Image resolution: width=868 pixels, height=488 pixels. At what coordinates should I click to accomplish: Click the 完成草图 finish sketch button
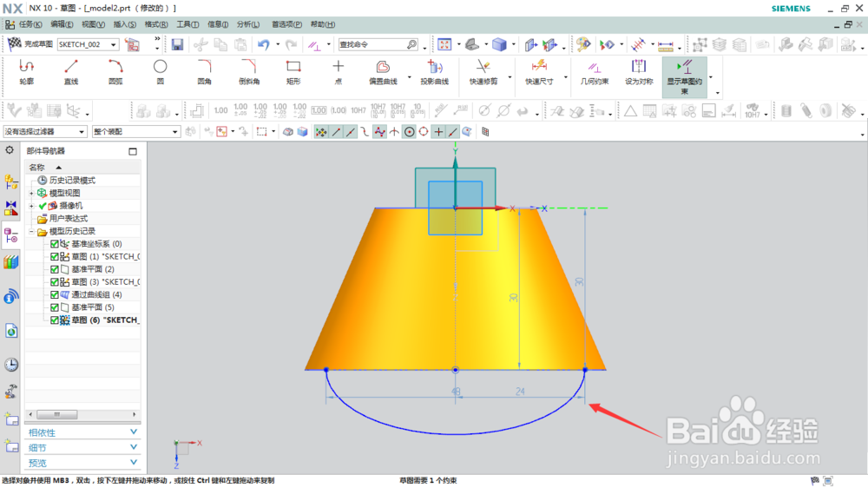(30, 43)
